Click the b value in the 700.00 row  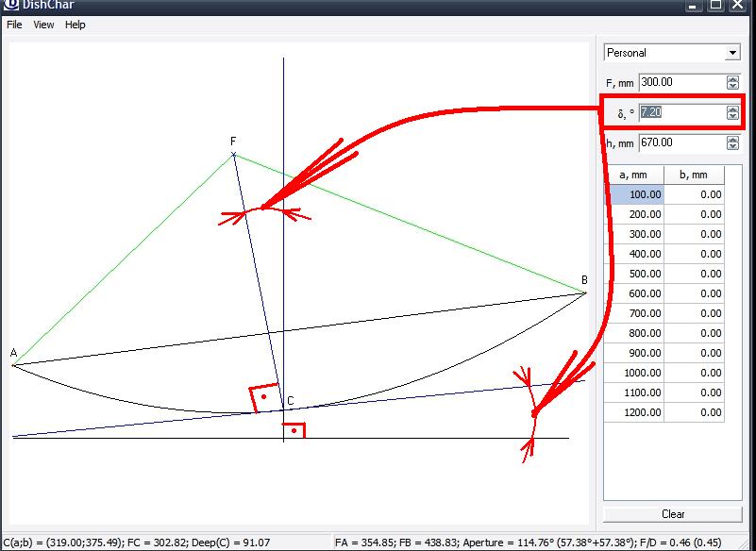(x=694, y=313)
